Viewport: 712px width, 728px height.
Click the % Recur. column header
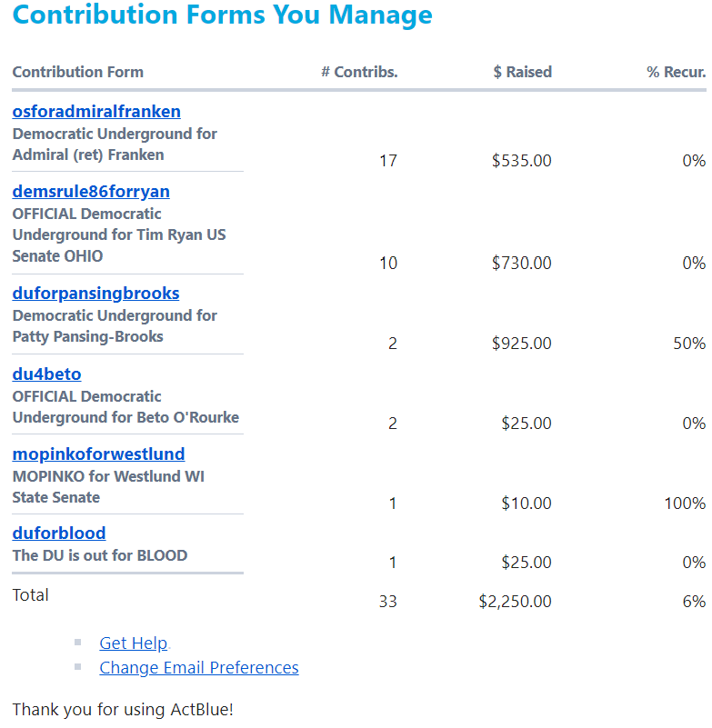(x=676, y=73)
